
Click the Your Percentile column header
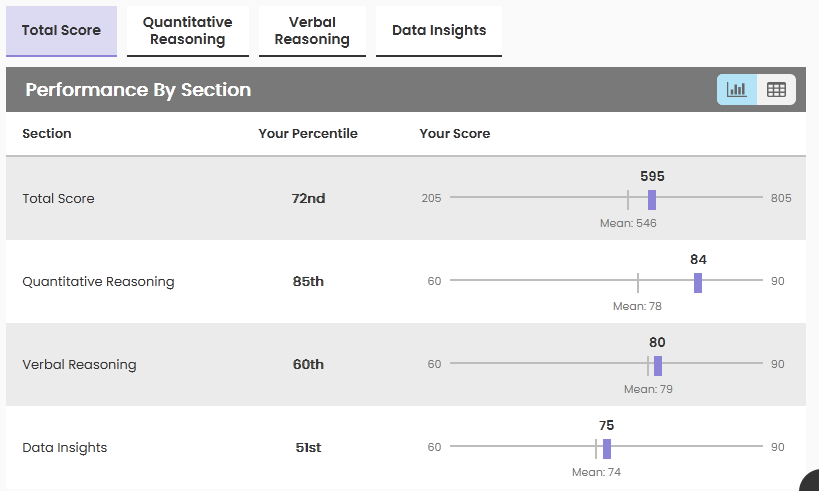pos(308,133)
